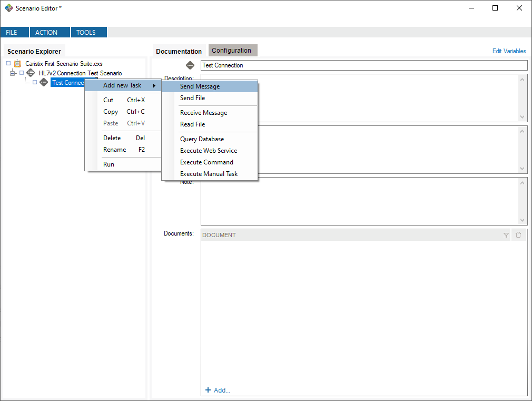Screen dimensions: 532x401
Task: Expand the Add new Task submenu
Action: pyautogui.click(x=122, y=85)
